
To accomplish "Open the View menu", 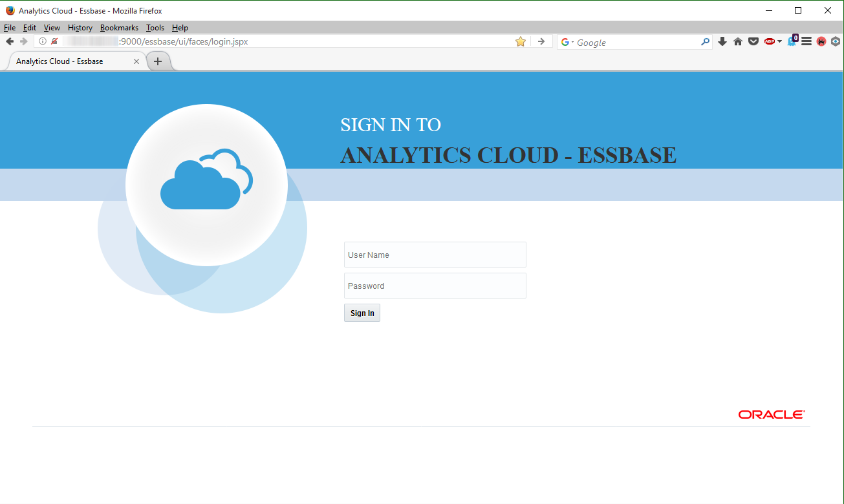I will coord(52,28).
